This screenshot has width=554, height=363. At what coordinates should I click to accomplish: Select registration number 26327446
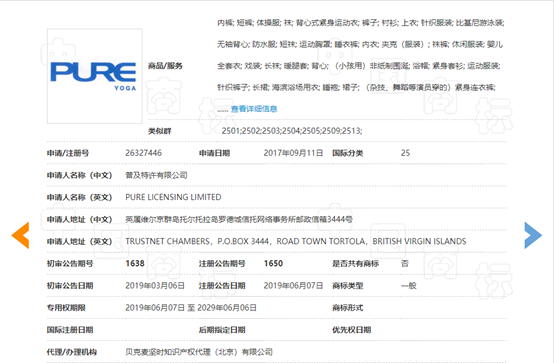pyautogui.click(x=143, y=153)
